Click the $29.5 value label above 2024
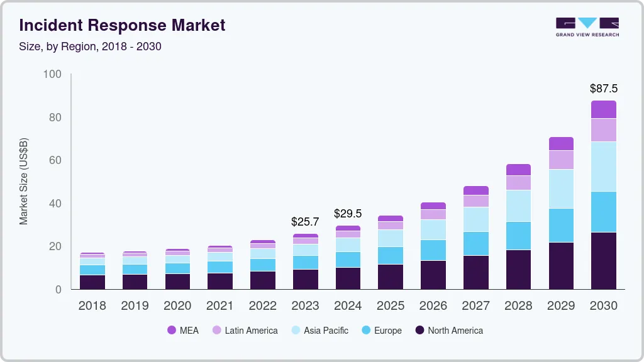Viewport: 644px width, 362px height. pos(348,214)
